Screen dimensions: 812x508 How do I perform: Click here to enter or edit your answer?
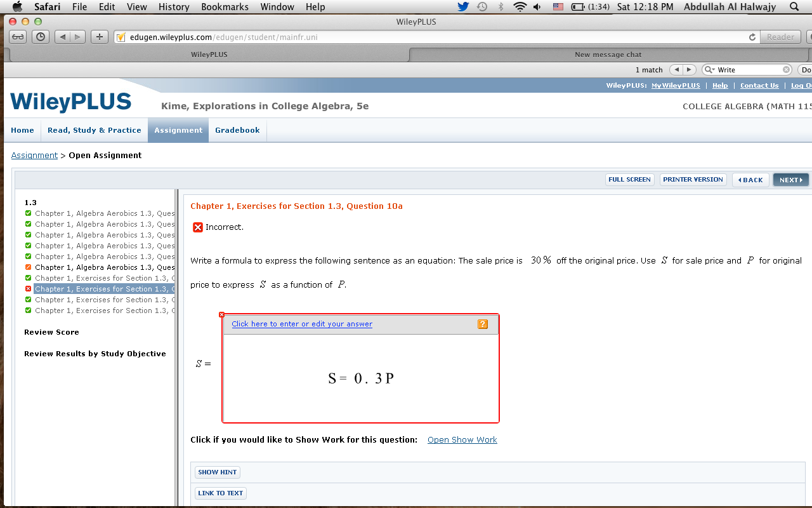[x=302, y=324]
